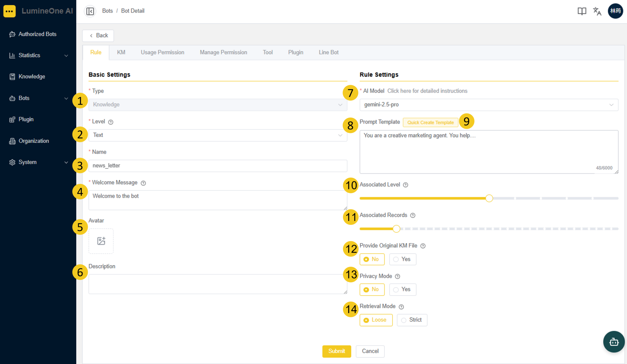Image resolution: width=627 pixels, height=364 pixels.
Task: Upload an avatar image
Action: (x=101, y=241)
